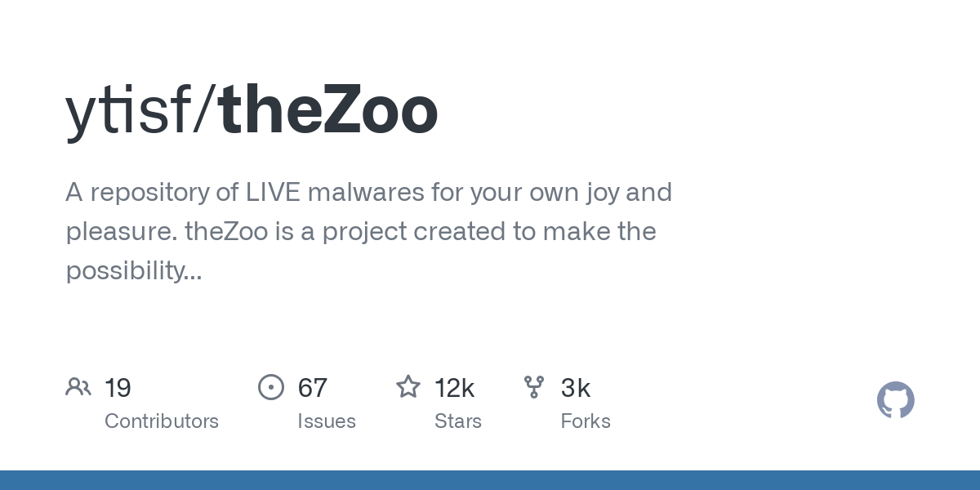The height and width of the screenshot is (490, 980).
Task: Open the GitHub Octocat logo
Action: (x=895, y=401)
